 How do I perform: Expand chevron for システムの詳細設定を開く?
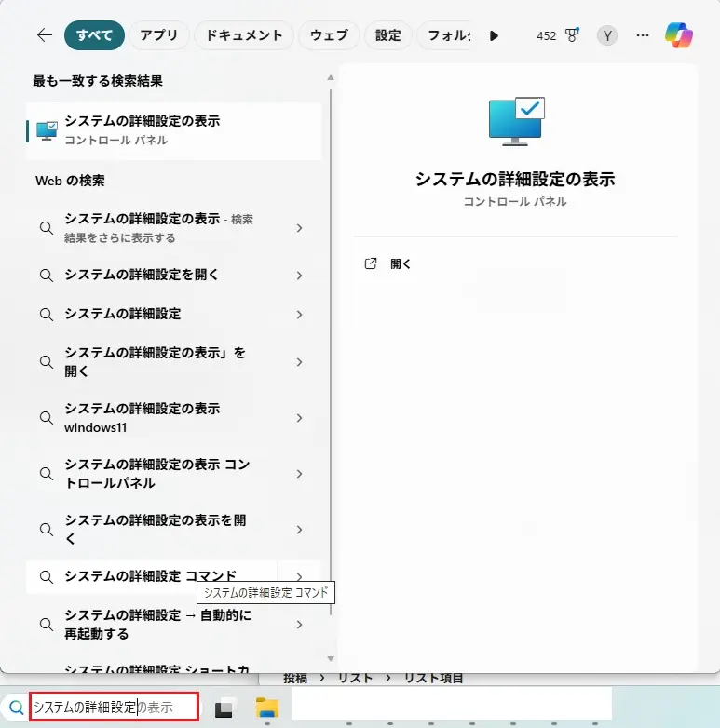(299, 276)
